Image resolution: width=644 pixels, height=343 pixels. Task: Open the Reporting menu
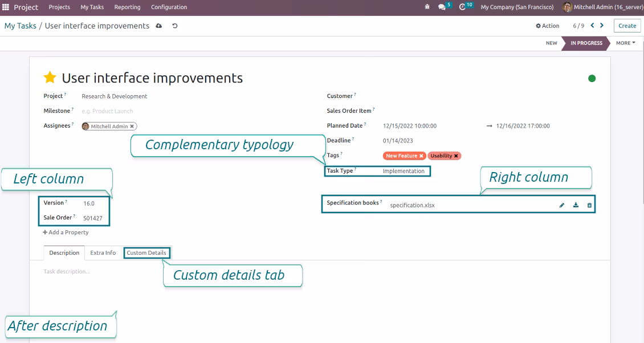(x=127, y=7)
